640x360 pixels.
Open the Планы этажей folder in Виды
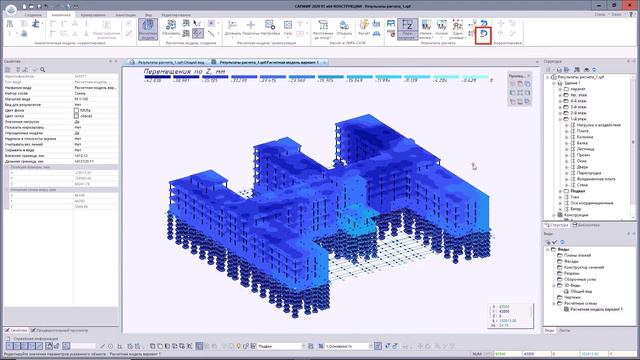[x=577, y=255]
